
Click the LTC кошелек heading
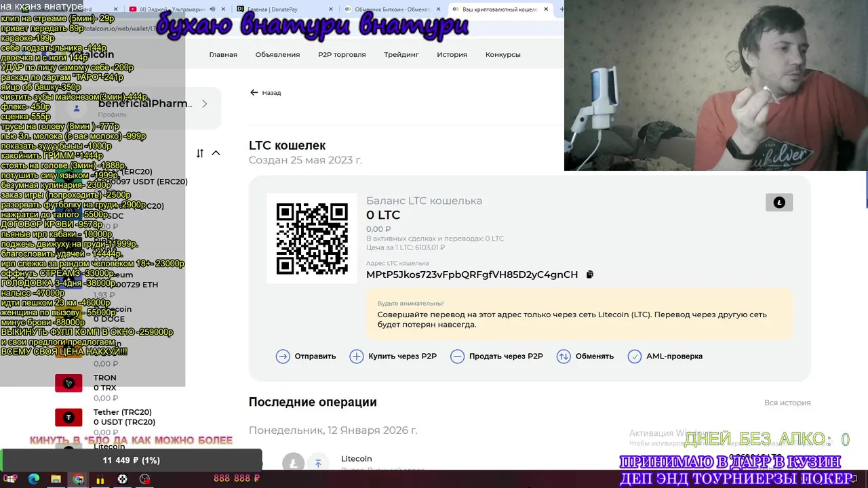(287, 145)
